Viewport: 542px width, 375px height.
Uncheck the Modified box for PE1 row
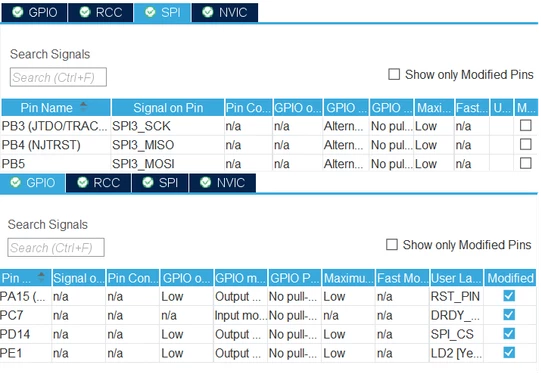[509, 353]
